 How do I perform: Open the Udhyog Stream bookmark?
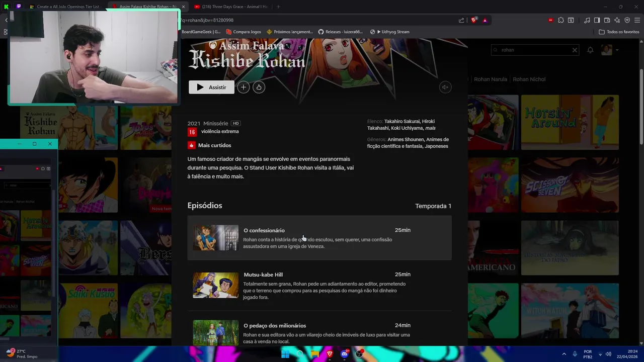389,32
